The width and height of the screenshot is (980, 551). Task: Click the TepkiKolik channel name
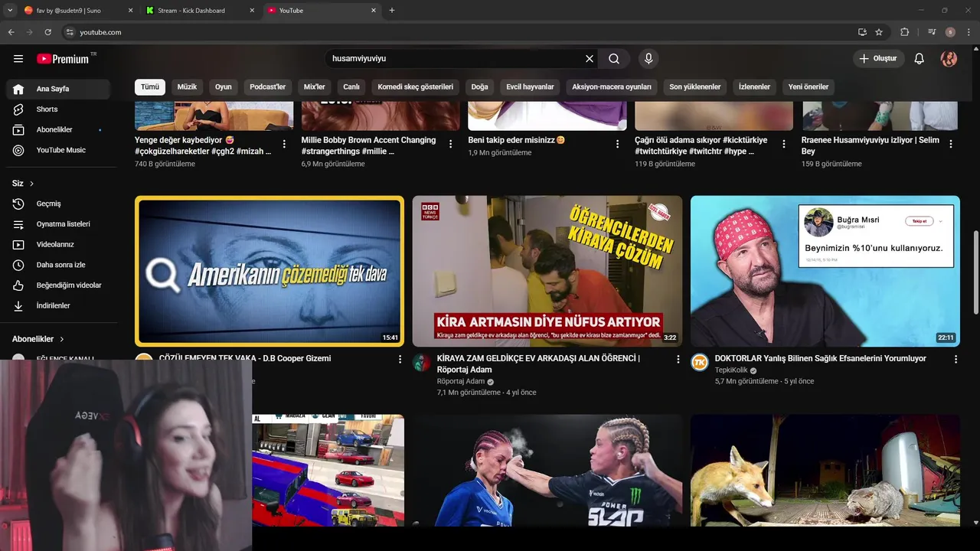click(731, 370)
